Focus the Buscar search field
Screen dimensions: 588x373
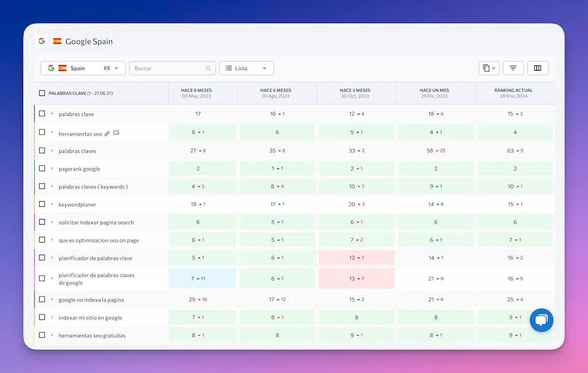168,68
